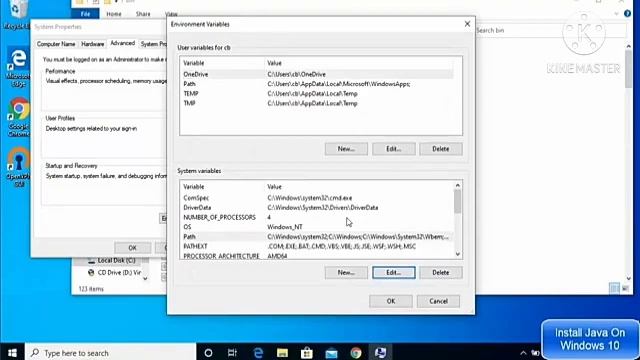
Task: Select the System Properties taskbar icon
Action: tap(380, 353)
